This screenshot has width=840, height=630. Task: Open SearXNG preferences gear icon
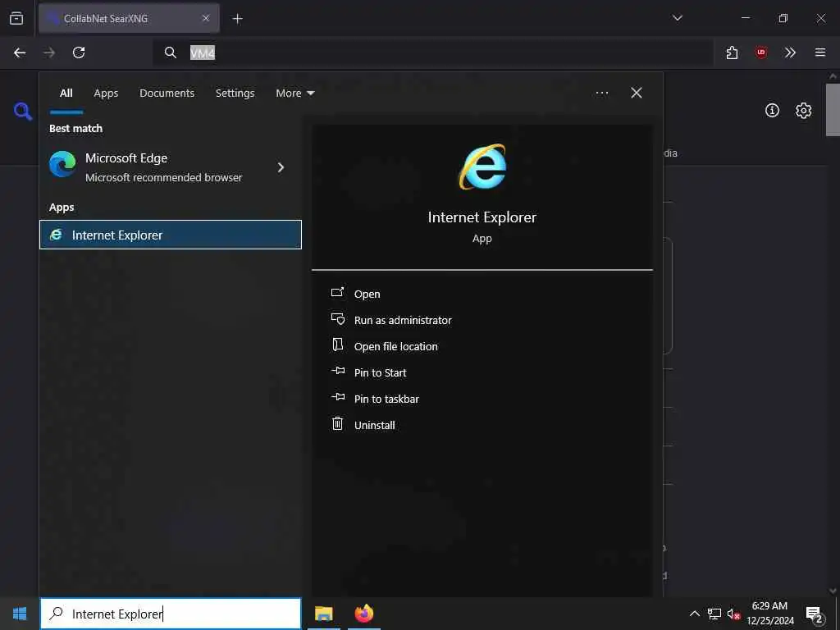click(803, 111)
